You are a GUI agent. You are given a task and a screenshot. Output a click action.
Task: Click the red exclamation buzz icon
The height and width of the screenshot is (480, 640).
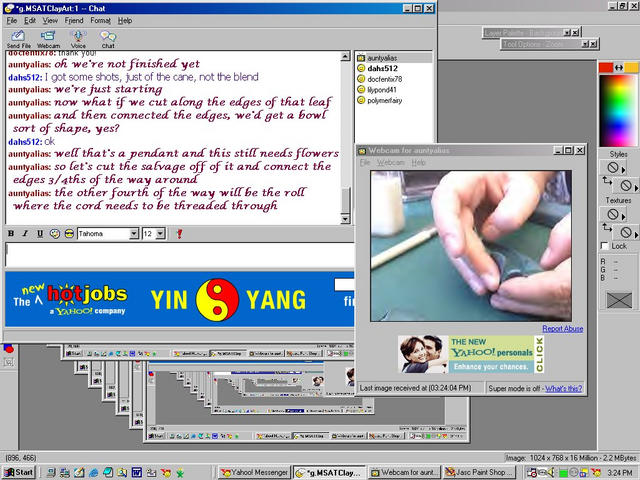[179, 233]
